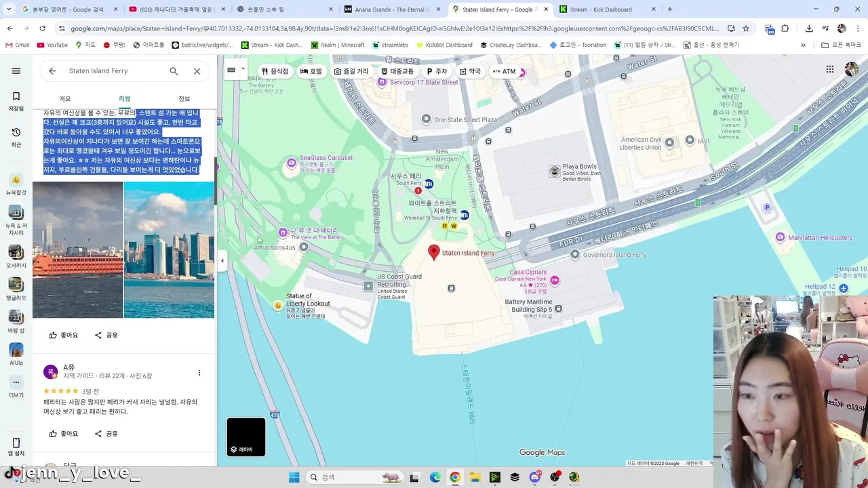Open the Realm | Minecraft bookmark

pyautogui.click(x=338, y=45)
